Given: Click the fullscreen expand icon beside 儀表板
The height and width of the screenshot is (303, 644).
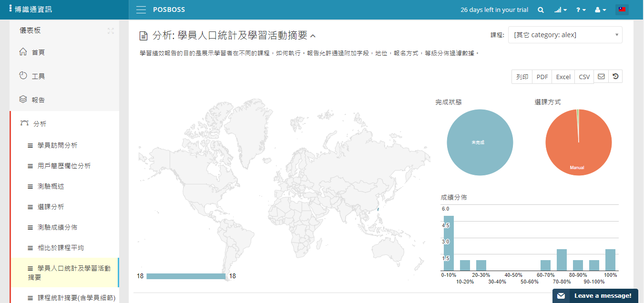Looking at the screenshot, I should pos(111,30).
